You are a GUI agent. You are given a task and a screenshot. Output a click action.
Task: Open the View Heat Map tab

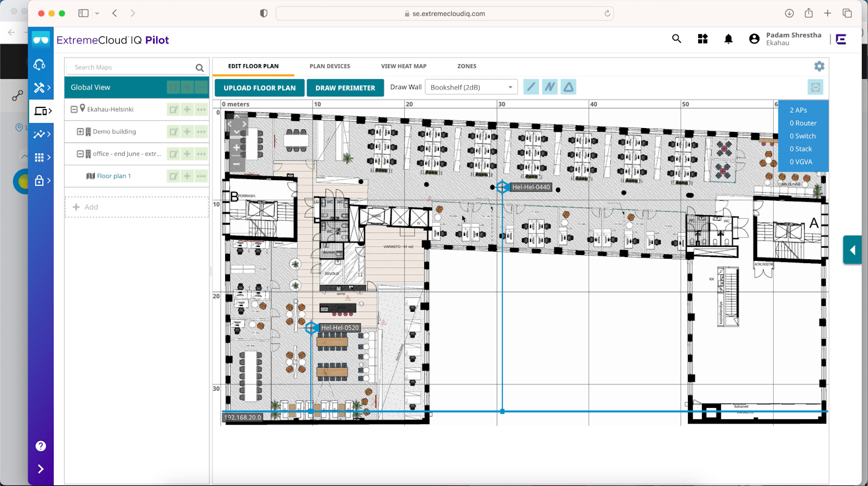(404, 66)
